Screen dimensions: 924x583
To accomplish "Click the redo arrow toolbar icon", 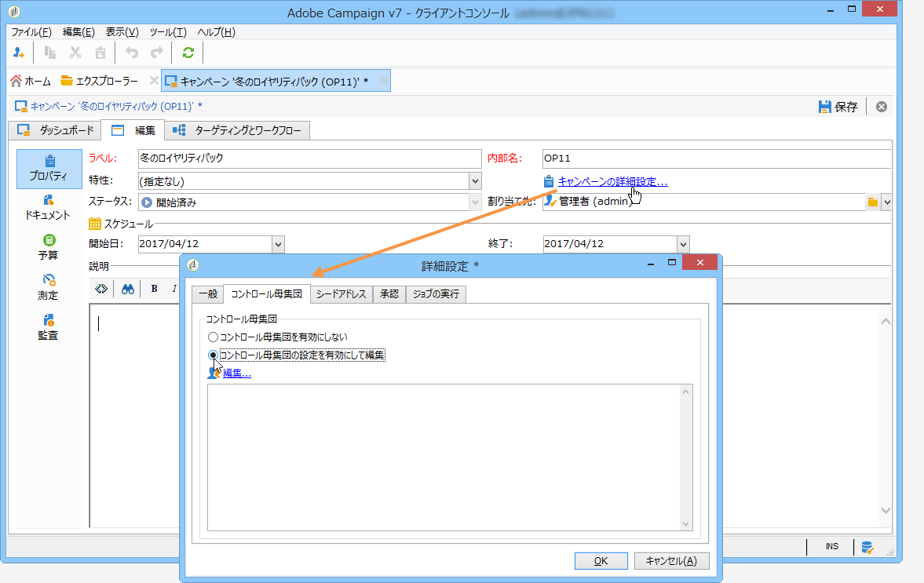I will 157,53.
